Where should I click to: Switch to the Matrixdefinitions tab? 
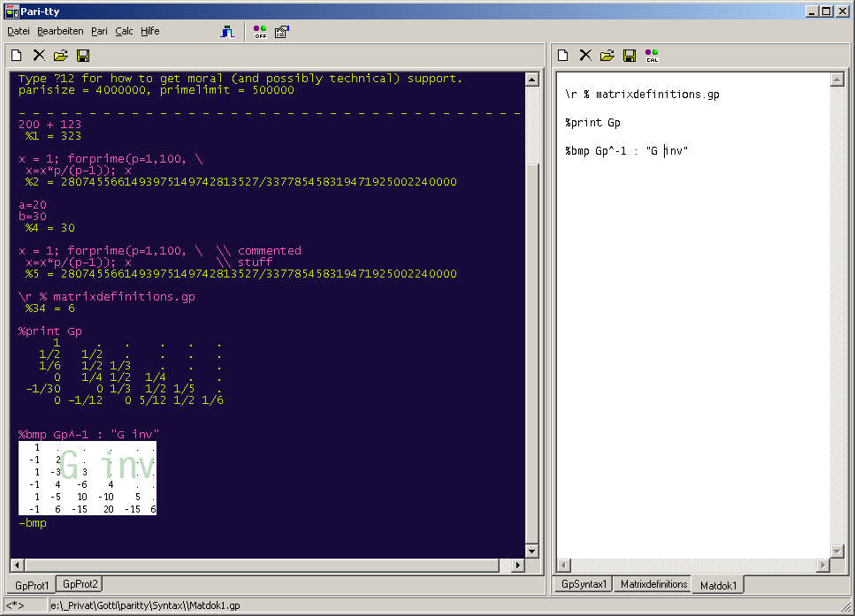click(x=653, y=584)
